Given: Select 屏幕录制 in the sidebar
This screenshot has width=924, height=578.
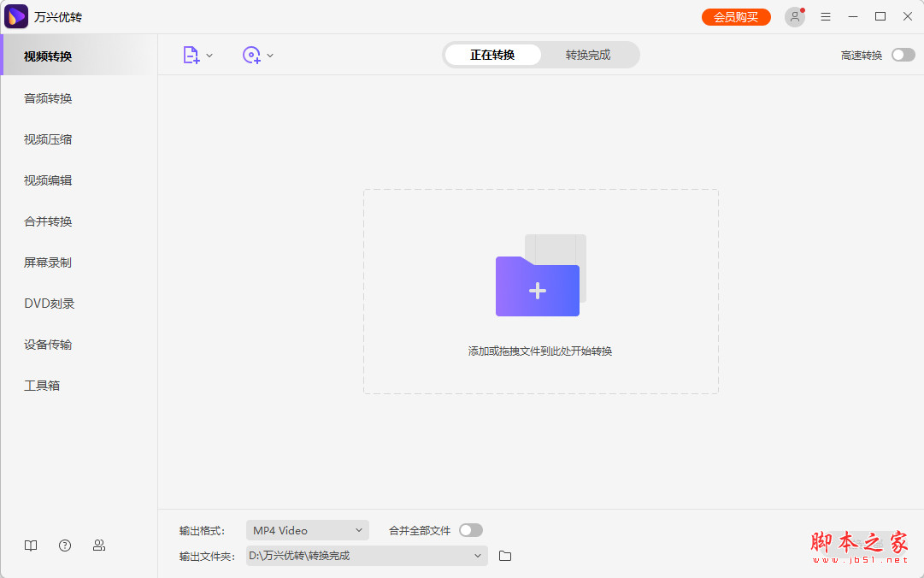Looking at the screenshot, I should [x=47, y=262].
